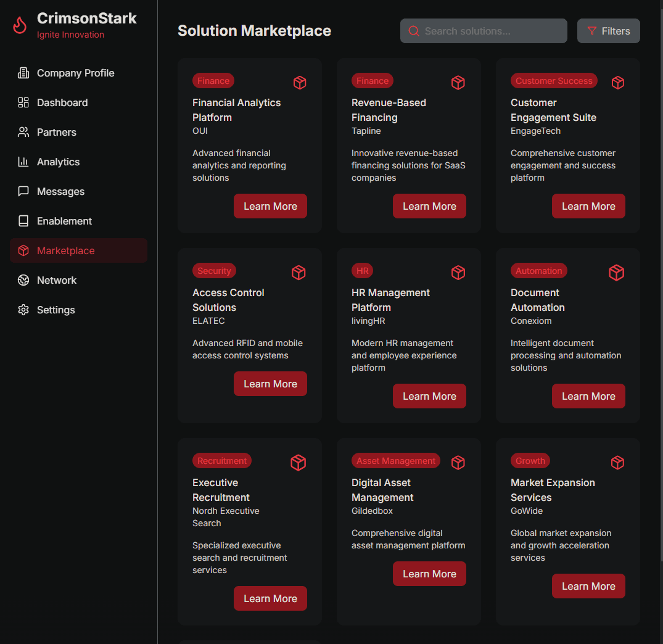Focus the Search solutions field

484,31
